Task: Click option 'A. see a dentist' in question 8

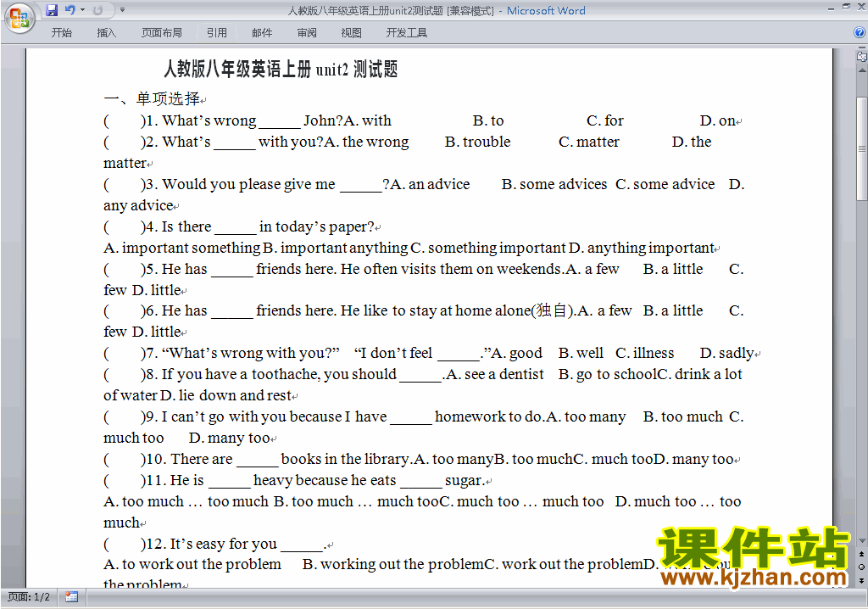Action: pyautogui.click(x=495, y=374)
